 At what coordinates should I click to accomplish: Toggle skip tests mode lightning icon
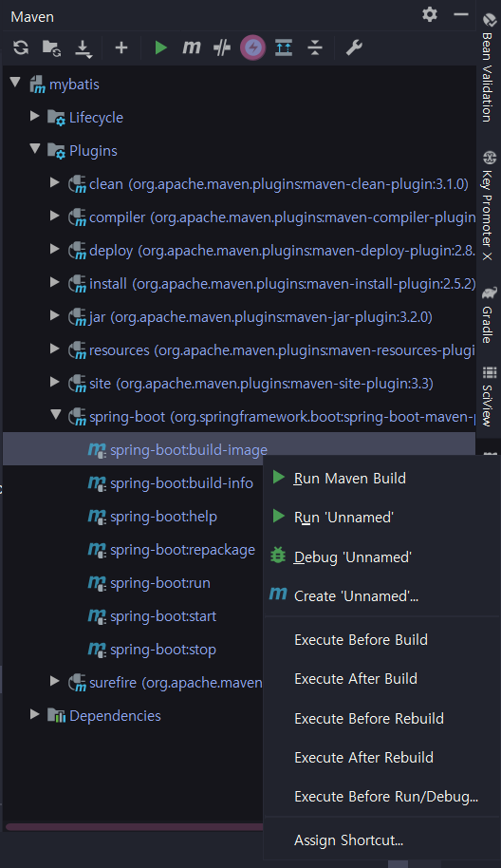coord(252,47)
